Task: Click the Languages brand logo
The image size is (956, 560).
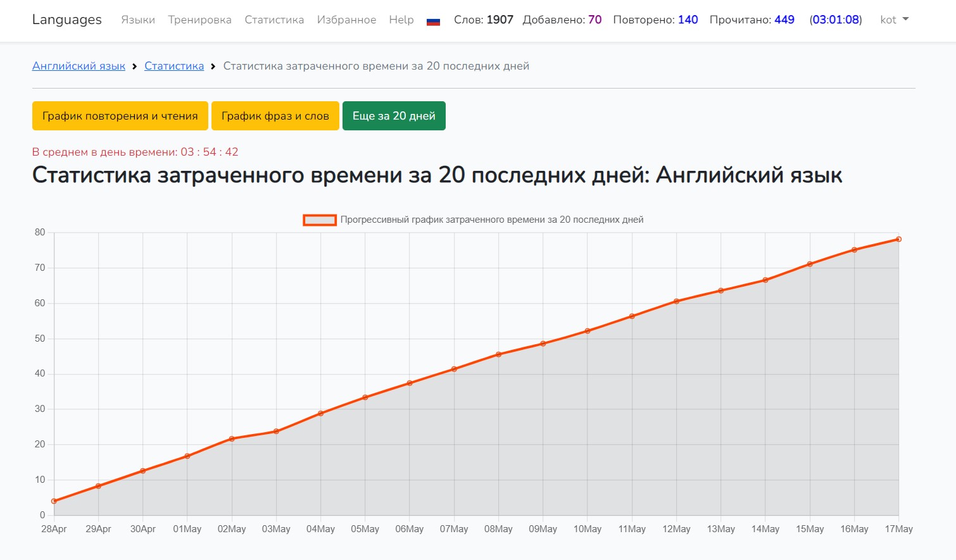Action: [66, 20]
